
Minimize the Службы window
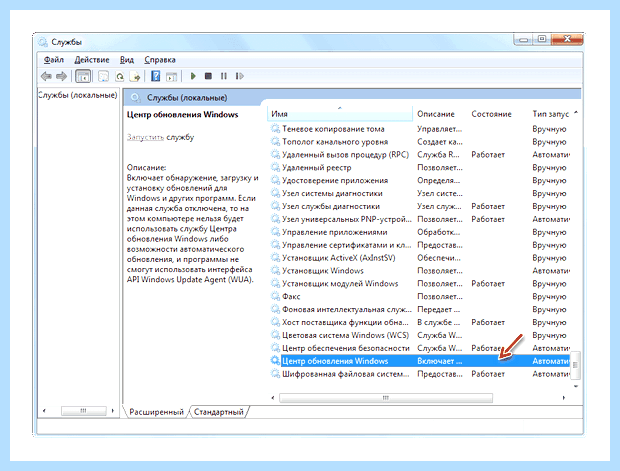point(523,39)
